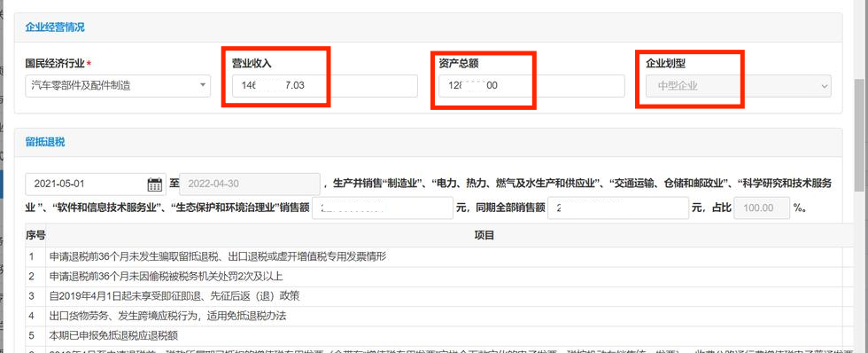Click the 企业划型 label
The height and width of the screenshot is (353, 868).
665,63
